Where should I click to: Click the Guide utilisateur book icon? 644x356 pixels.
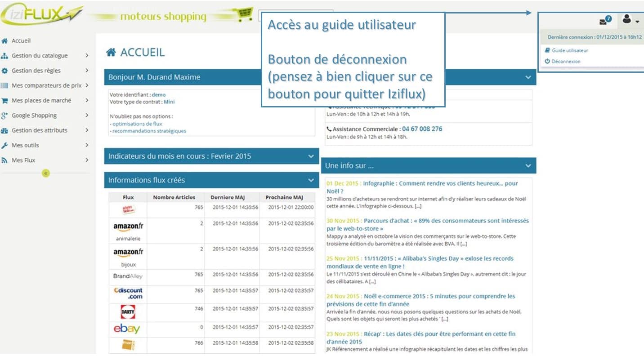tap(547, 50)
